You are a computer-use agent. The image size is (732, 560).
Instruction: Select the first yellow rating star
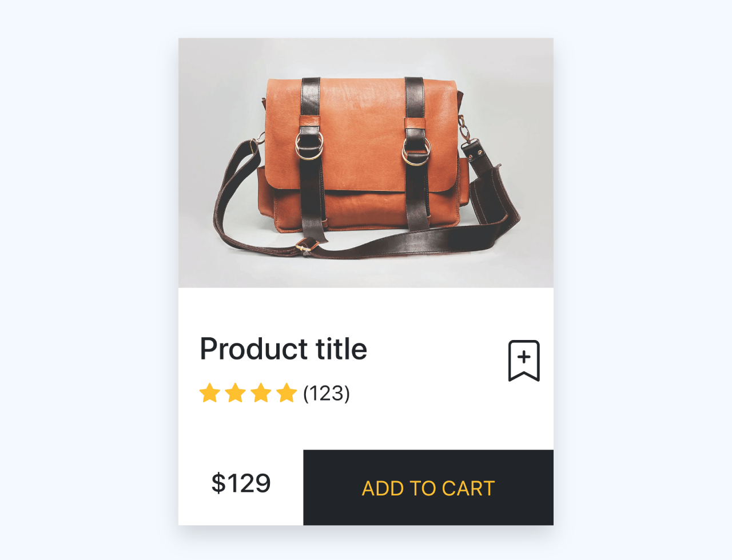(209, 393)
